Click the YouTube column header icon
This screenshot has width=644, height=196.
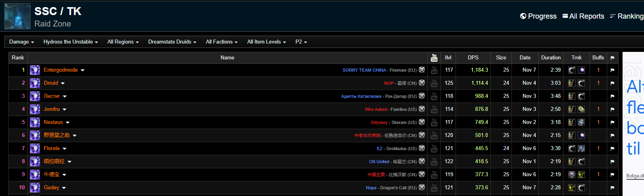pos(434,58)
